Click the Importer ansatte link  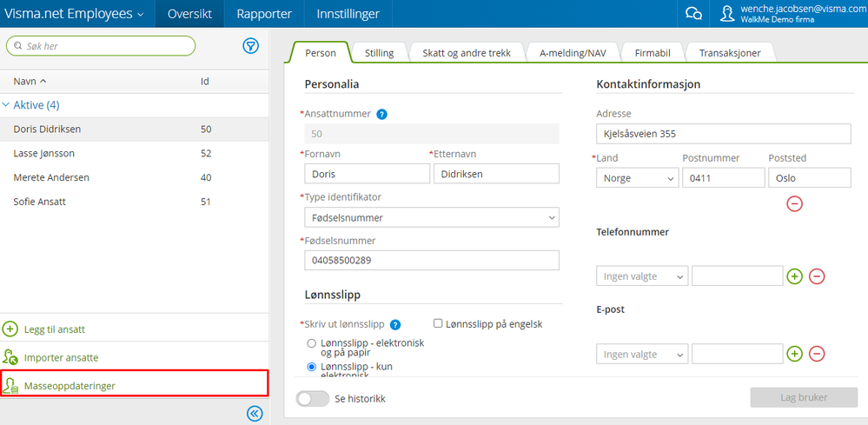coord(61,357)
